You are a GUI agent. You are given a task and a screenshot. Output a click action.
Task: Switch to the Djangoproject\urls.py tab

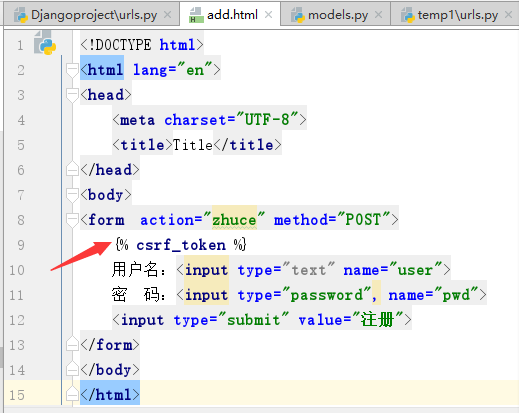point(92,15)
